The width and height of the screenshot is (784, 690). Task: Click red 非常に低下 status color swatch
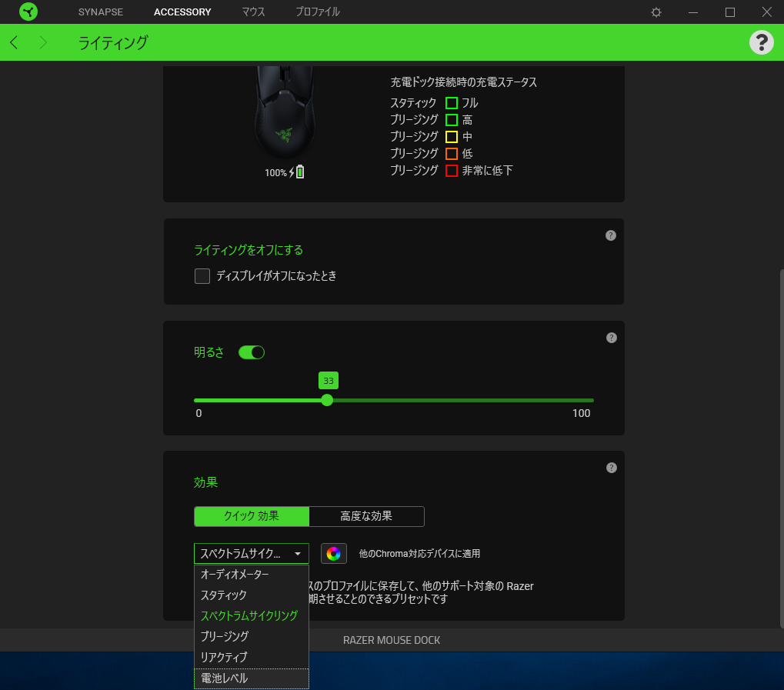tap(451, 171)
